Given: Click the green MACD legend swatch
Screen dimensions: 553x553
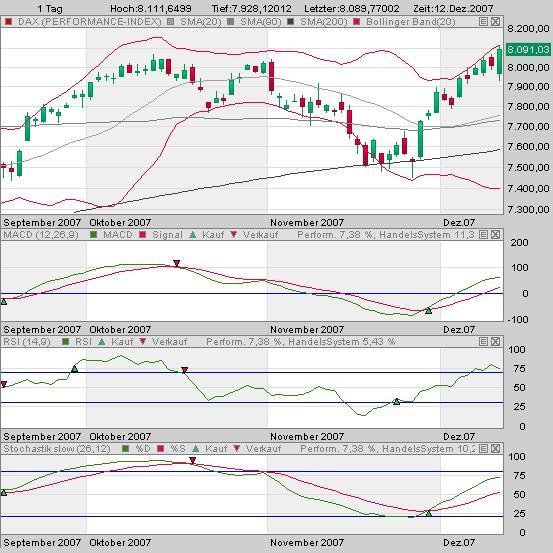Looking at the screenshot, I should [93, 235].
